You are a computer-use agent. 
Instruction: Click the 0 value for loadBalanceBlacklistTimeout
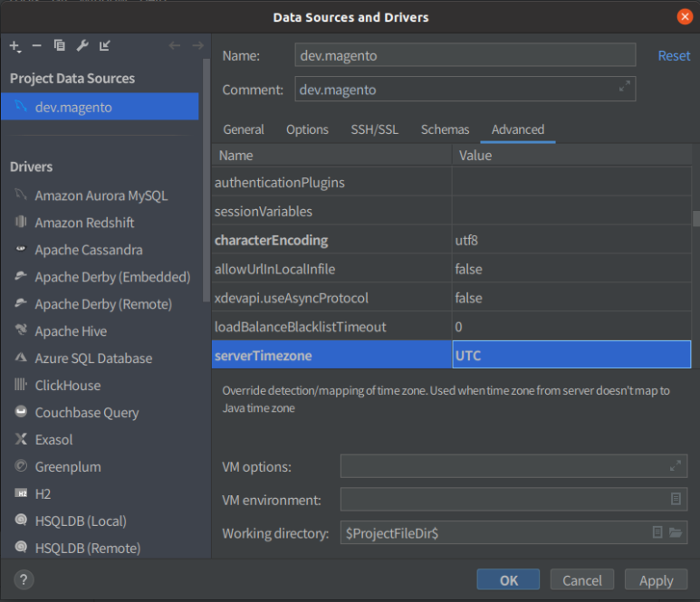(571, 327)
